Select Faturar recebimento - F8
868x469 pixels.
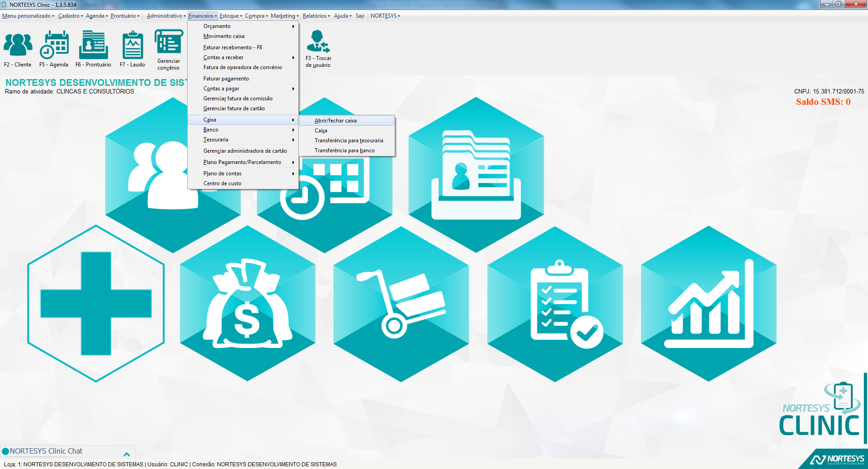click(243, 47)
